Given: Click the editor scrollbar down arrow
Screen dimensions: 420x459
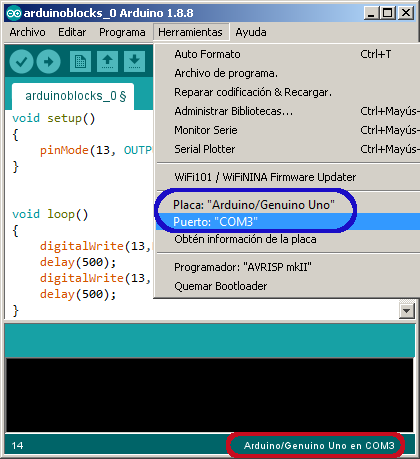Looking at the screenshot, I should (407, 311).
